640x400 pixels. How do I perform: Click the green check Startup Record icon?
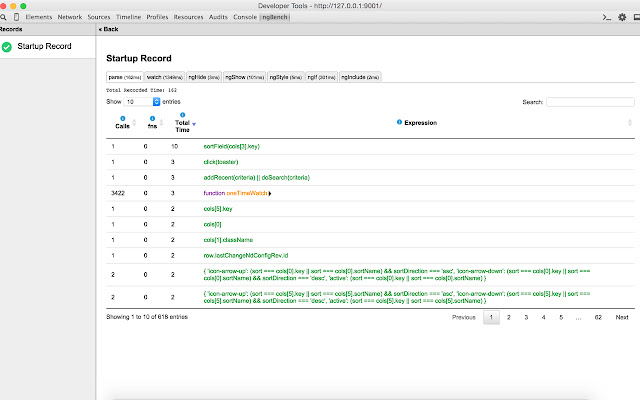[7, 47]
